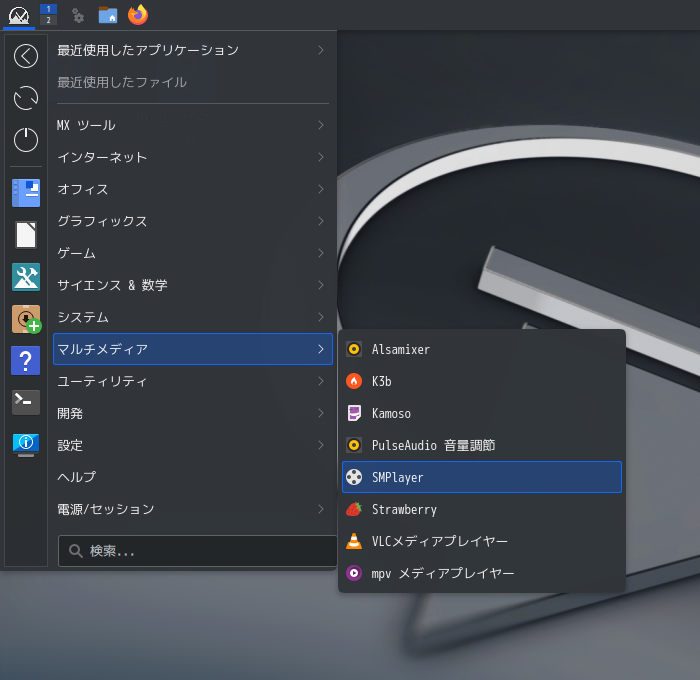Expand the グラフィックス submenu
The width and height of the screenshot is (700, 680).
pyautogui.click(x=193, y=221)
